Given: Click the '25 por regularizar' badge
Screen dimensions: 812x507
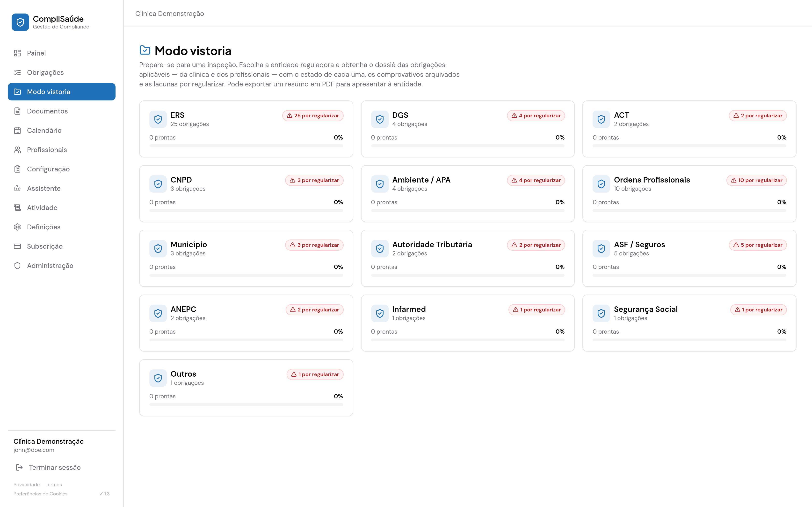Looking at the screenshot, I should coord(313,116).
